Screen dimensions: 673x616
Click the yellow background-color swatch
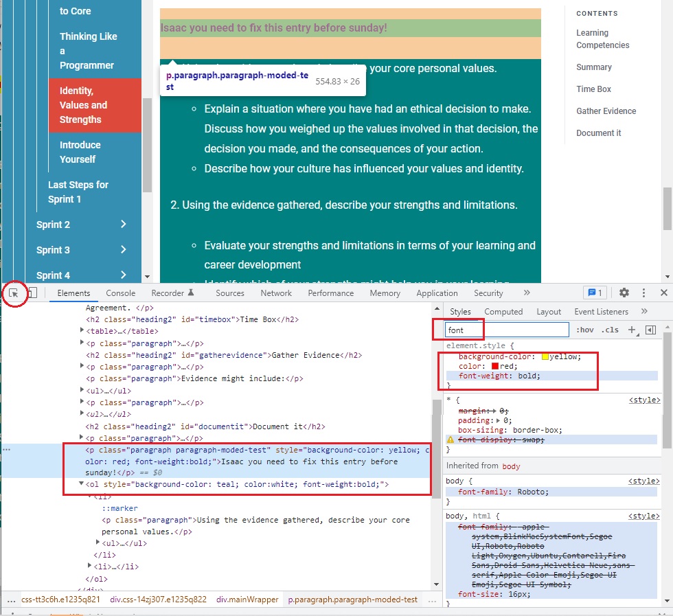coord(545,356)
